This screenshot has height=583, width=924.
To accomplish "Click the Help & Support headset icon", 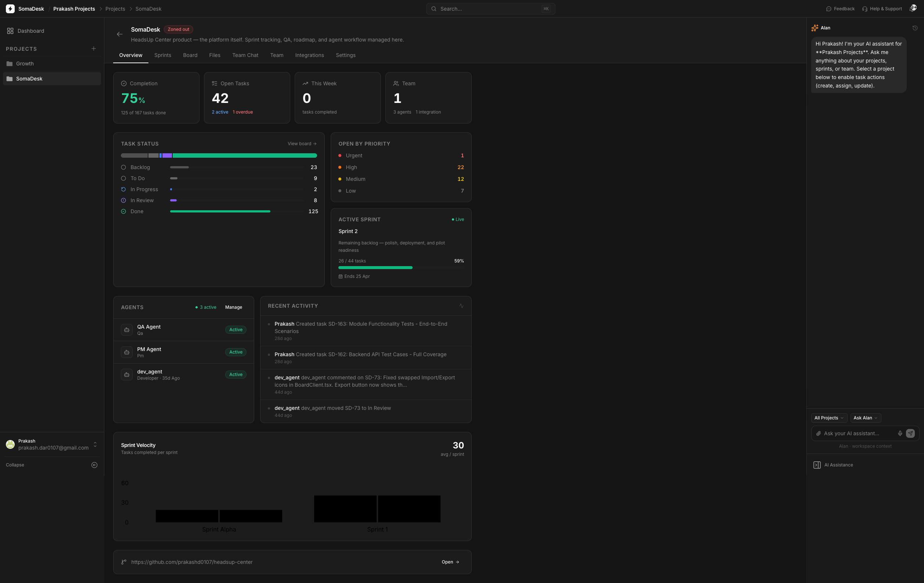I will click(865, 9).
